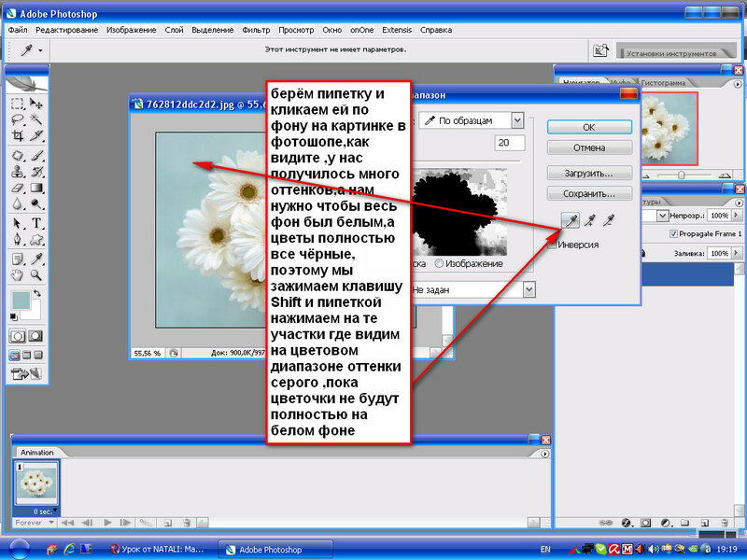Click the Сохранить... button
This screenshot has height=560, width=747.
pos(589,193)
